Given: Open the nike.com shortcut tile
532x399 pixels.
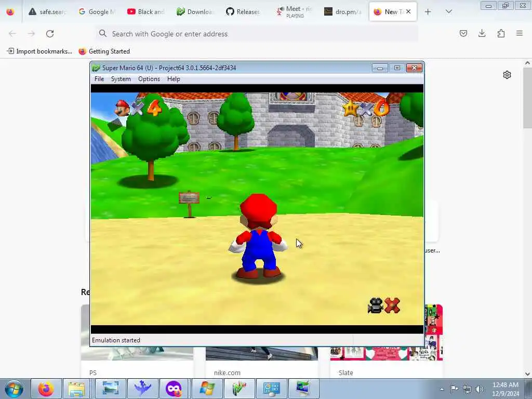Looking at the screenshot, I should (262, 363).
